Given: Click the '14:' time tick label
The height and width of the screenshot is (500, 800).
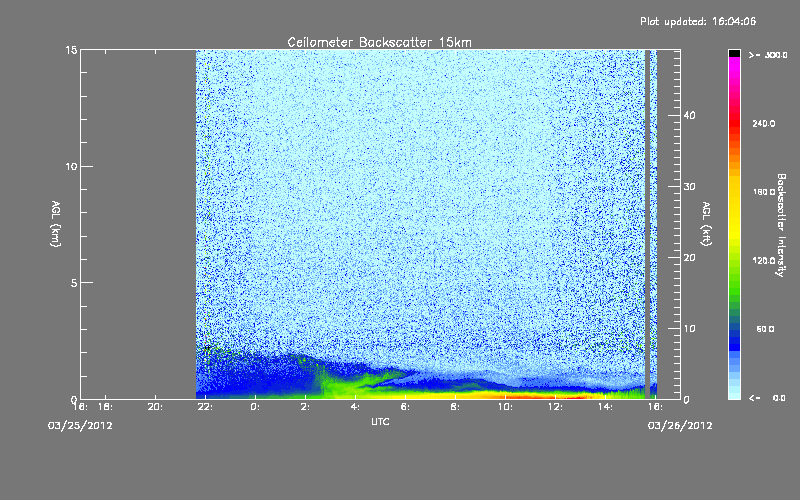Looking at the screenshot, I should pyautogui.click(x=605, y=407).
